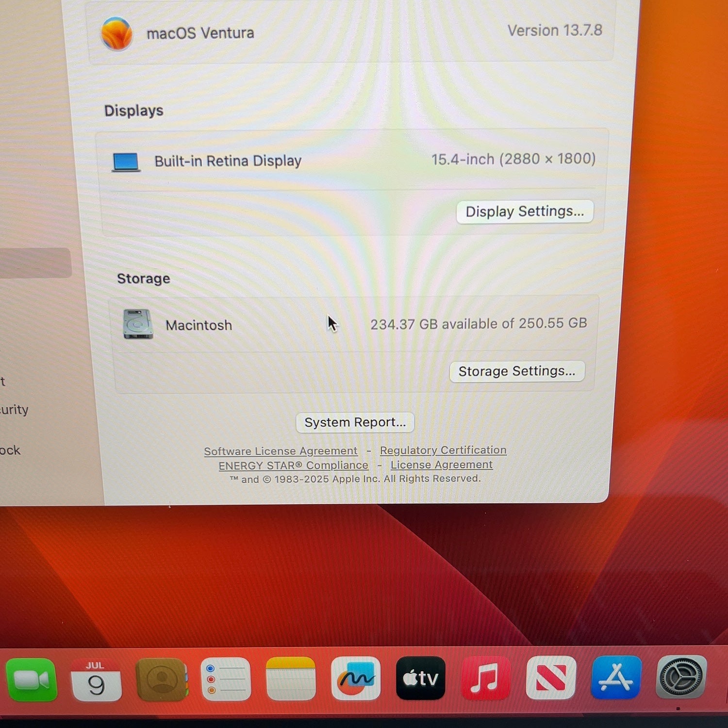This screenshot has height=728, width=728.
Task: Click System Settings gear in Dock
Action: click(x=681, y=677)
